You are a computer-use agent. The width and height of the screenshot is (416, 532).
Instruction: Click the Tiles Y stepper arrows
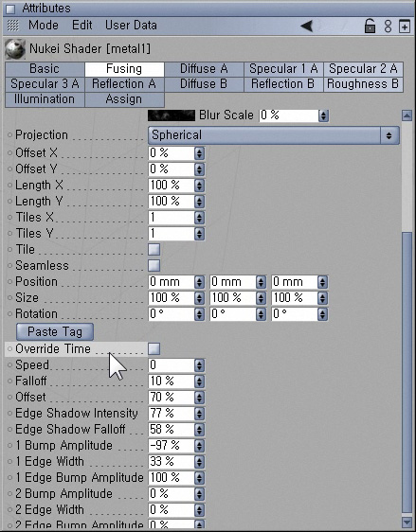coord(199,234)
